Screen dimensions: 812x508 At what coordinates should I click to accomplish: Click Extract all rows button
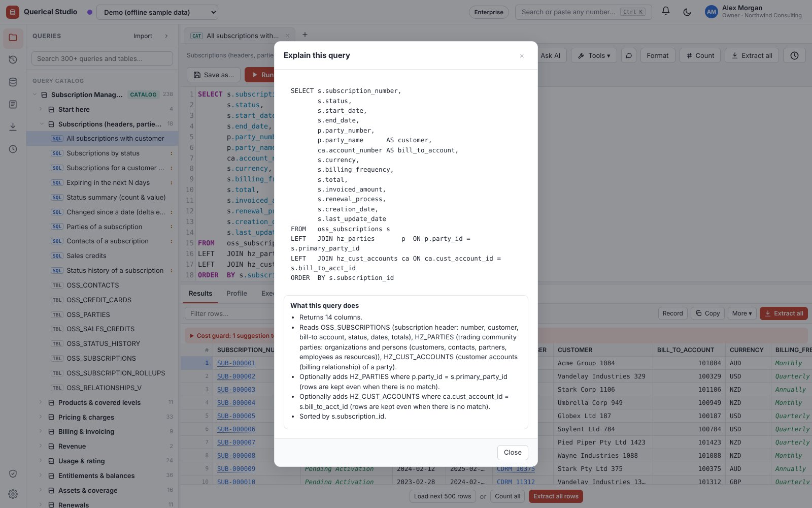[556, 496]
